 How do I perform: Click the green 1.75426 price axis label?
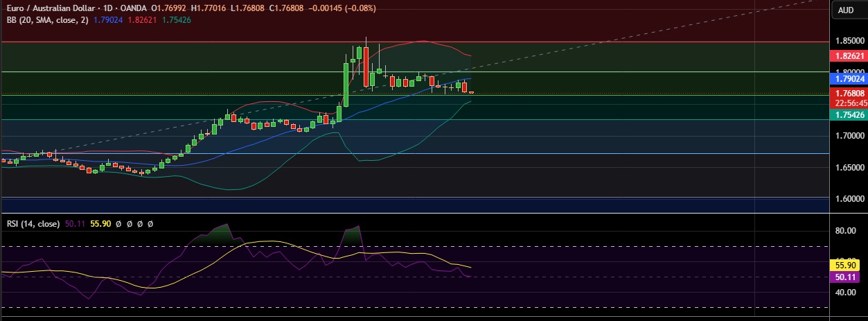[849, 114]
